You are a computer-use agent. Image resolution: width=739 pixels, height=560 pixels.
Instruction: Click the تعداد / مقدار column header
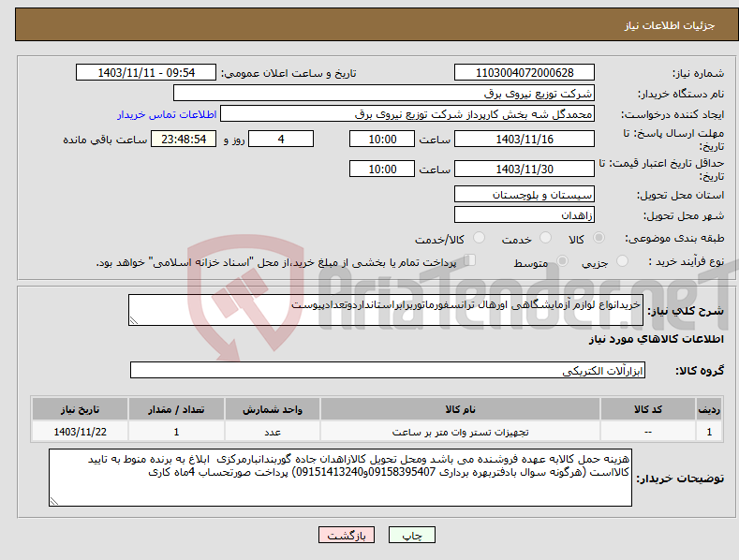click(x=176, y=409)
